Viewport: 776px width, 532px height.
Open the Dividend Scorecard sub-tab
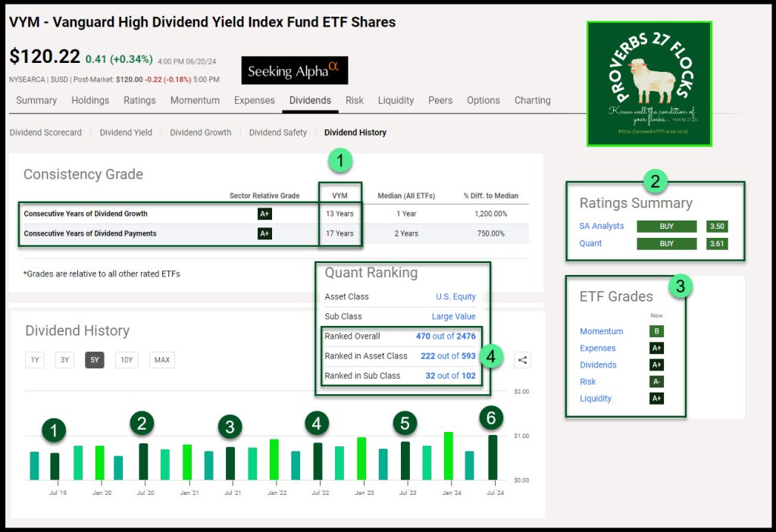(45, 133)
